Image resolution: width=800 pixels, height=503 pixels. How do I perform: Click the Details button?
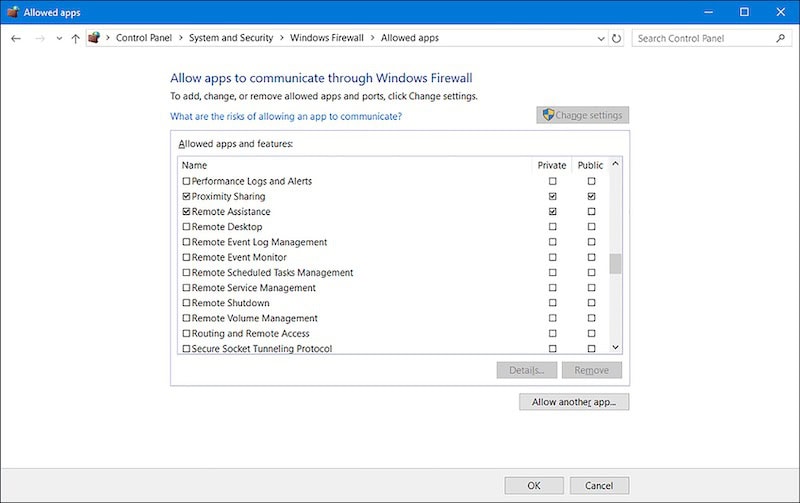(527, 370)
